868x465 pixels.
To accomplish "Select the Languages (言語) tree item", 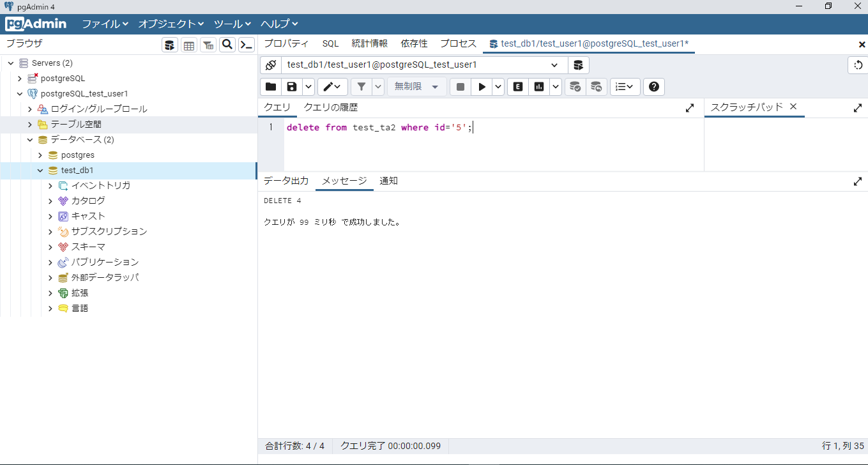I will pos(80,309).
